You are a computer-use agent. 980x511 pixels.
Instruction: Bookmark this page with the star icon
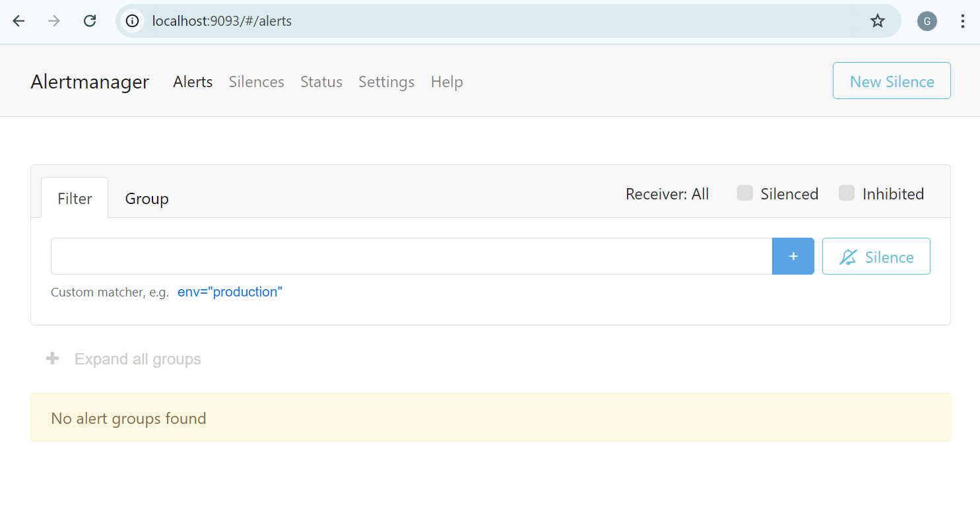[x=877, y=21]
